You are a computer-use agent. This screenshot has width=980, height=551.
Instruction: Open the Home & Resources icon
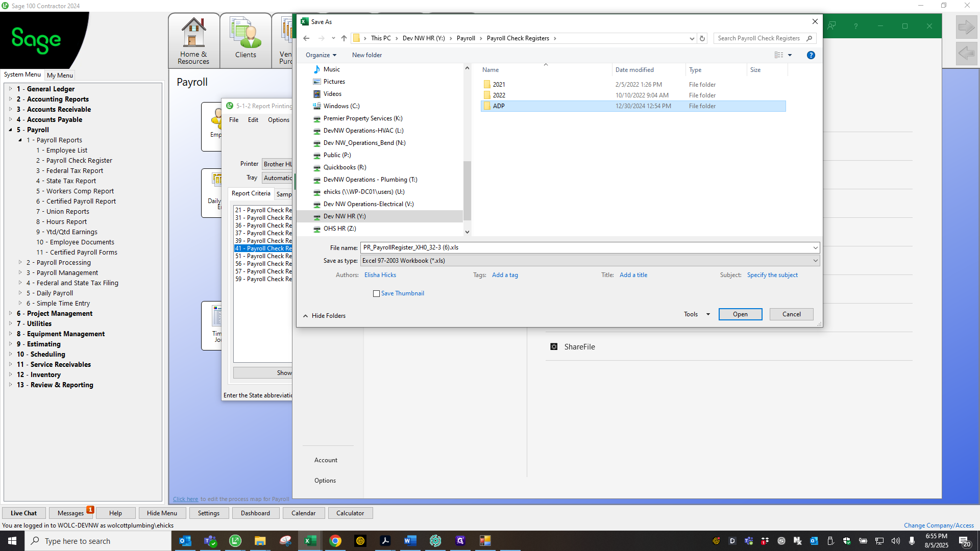point(193,41)
